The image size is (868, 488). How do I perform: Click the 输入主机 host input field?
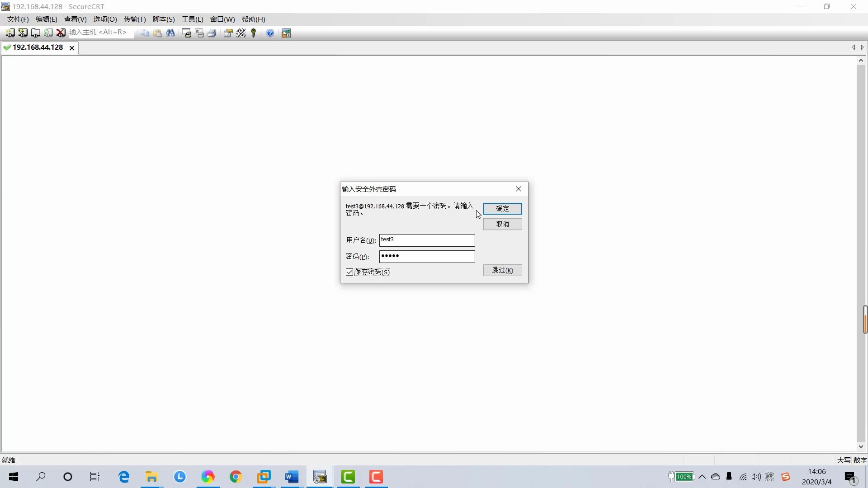pos(101,33)
